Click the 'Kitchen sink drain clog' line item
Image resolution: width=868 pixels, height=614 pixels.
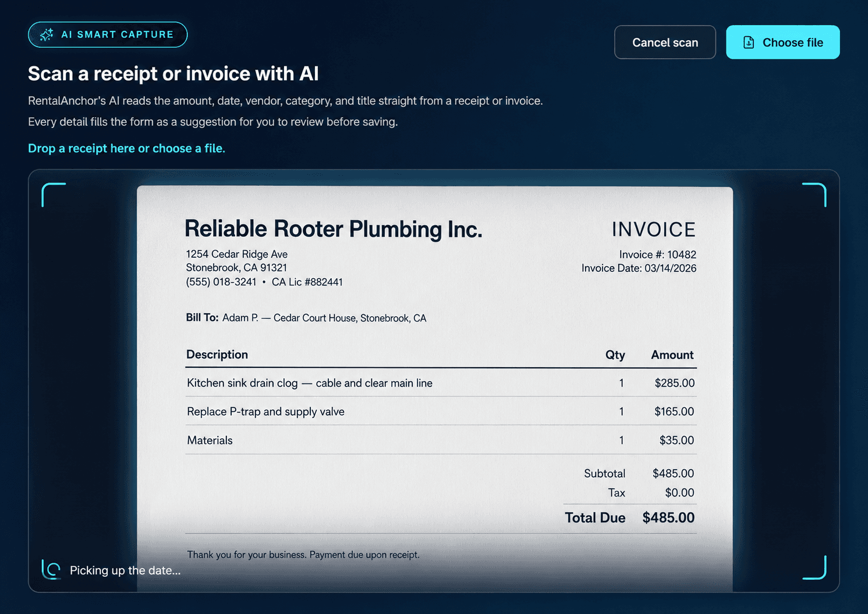coord(309,383)
